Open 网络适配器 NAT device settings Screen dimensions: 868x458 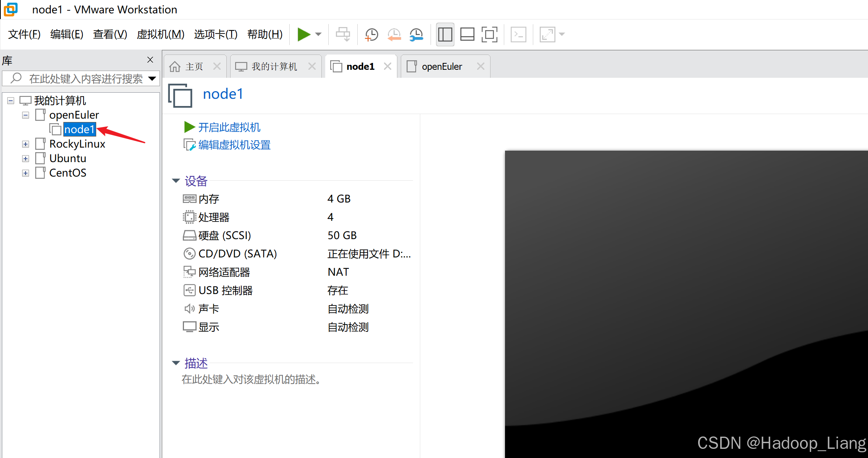(224, 272)
